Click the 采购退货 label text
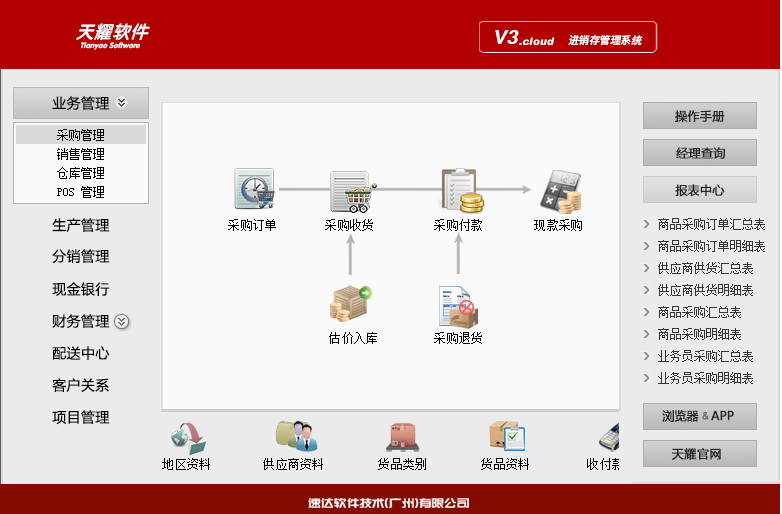This screenshot has height=514, width=782. pyautogui.click(x=458, y=339)
